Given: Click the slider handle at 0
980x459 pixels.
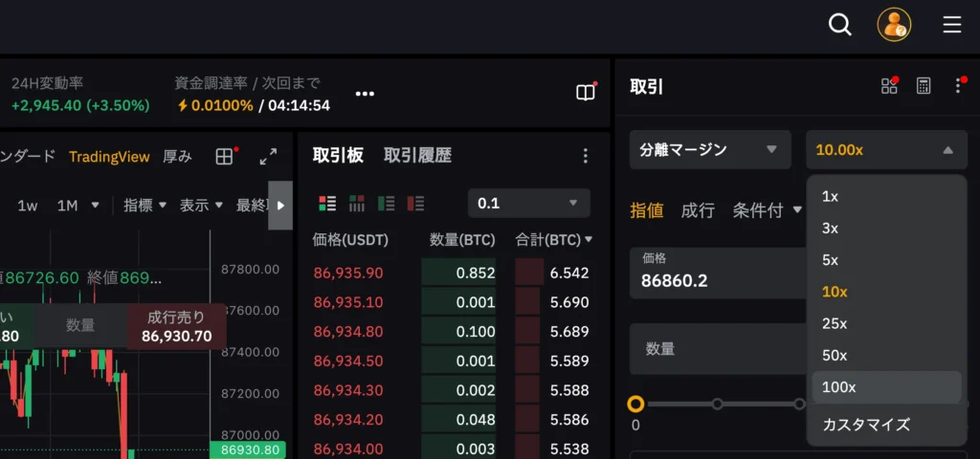Looking at the screenshot, I should pos(635,404).
